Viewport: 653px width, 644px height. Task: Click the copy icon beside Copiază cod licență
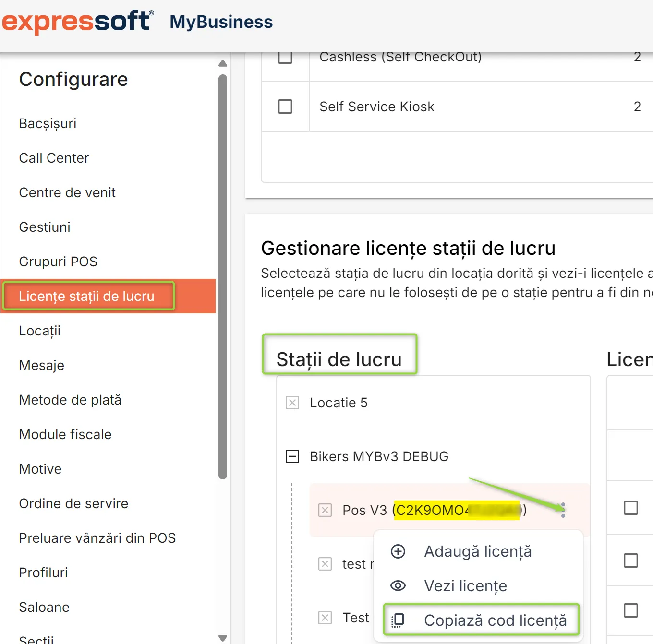click(398, 620)
